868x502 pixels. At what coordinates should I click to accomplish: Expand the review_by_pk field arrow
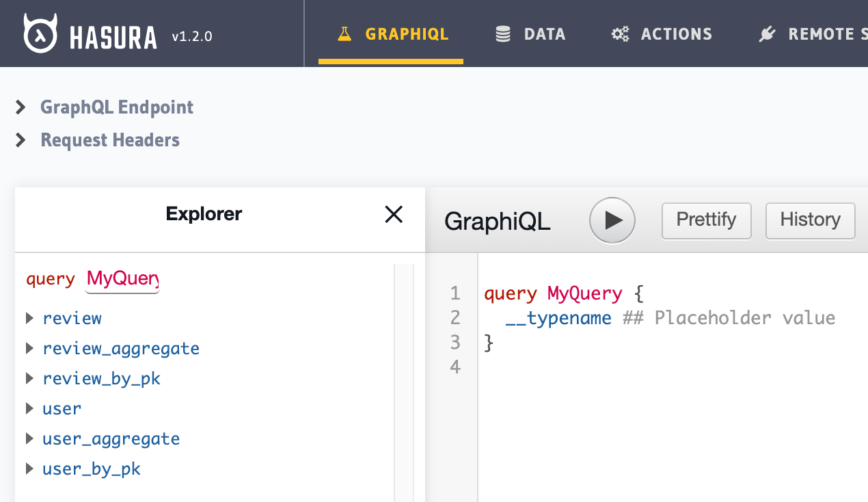click(29, 378)
